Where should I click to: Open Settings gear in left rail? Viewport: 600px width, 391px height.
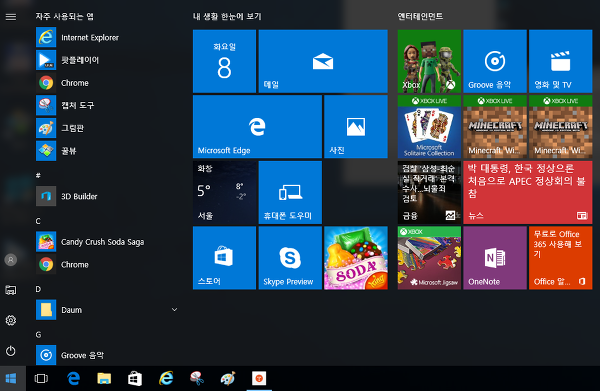[x=11, y=320]
